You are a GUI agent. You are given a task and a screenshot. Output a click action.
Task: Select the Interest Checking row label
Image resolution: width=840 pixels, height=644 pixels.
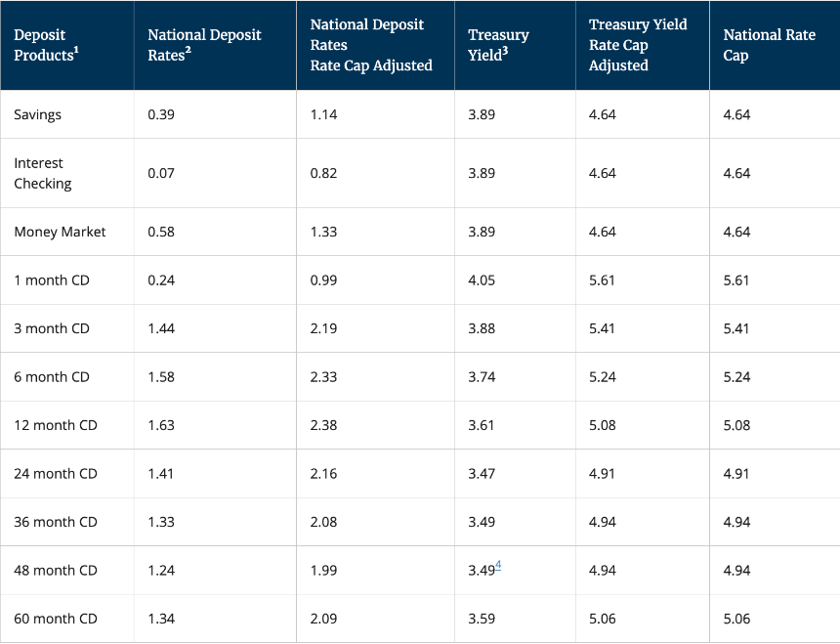(43, 173)
